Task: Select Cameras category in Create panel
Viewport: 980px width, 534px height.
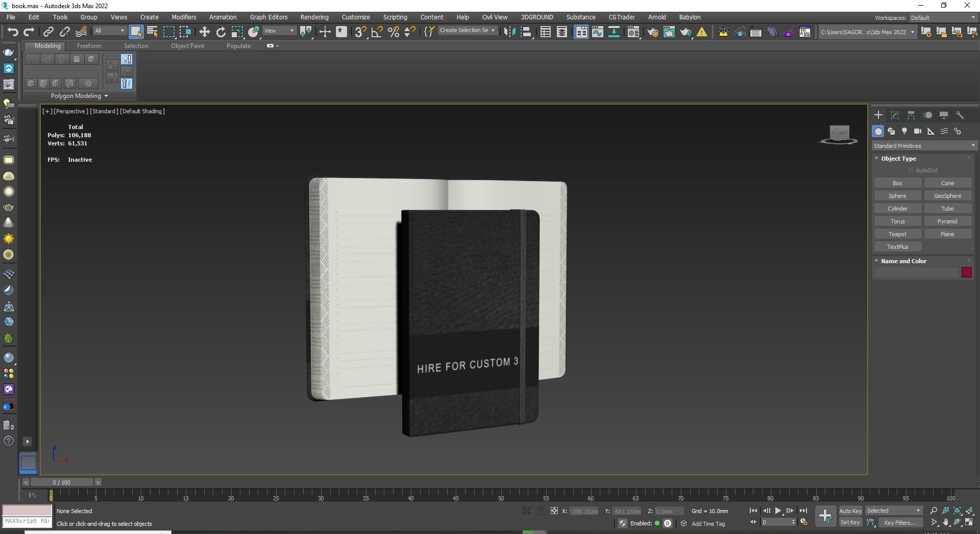Action: pos(918,132)
